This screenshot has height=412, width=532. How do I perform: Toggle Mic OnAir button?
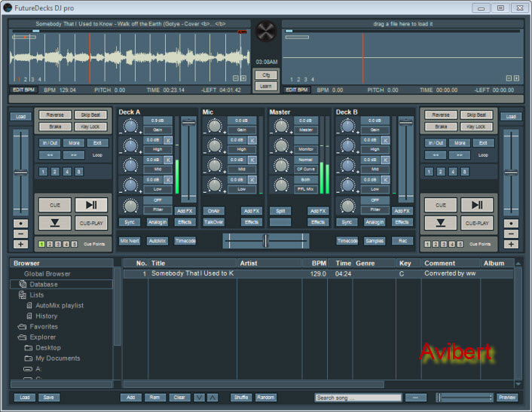[x=213, y=211]
